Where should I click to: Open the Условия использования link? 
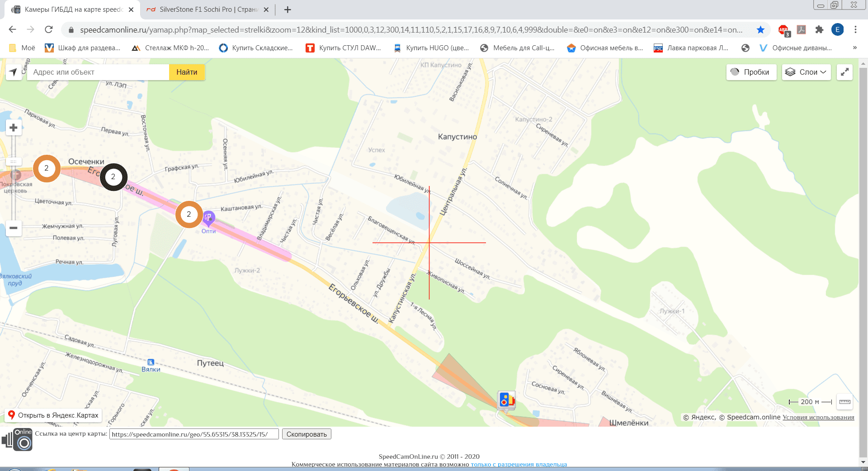point(818,418)
